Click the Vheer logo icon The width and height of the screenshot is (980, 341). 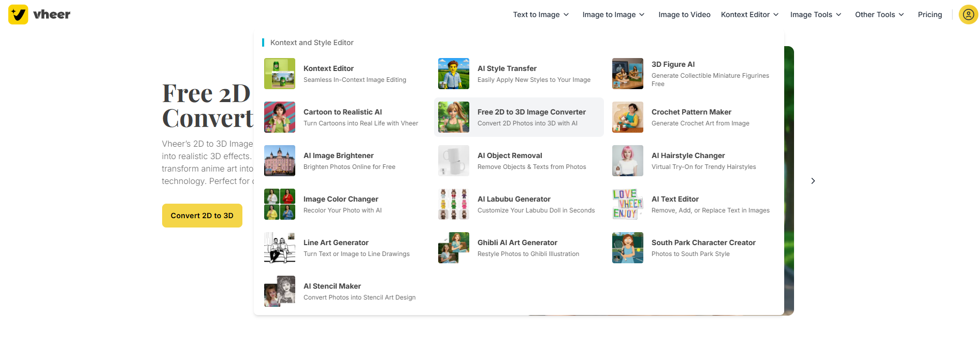click(x=18, y=15)
